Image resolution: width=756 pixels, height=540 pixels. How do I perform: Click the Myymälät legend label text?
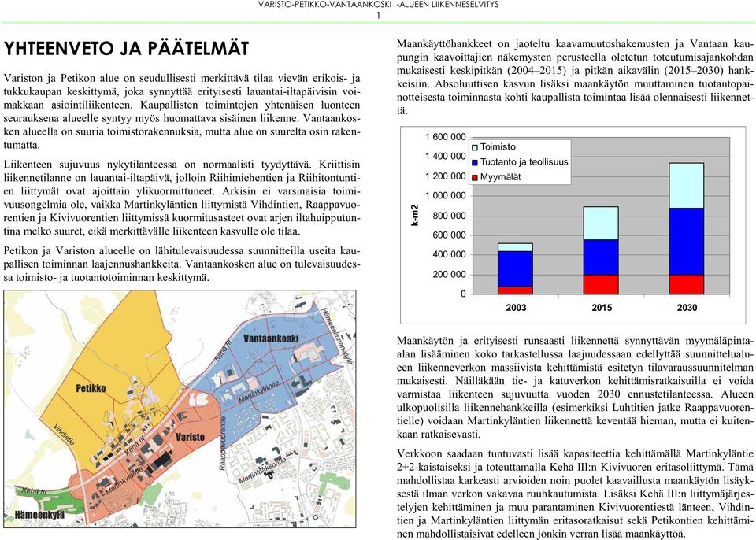pos(501,177)
